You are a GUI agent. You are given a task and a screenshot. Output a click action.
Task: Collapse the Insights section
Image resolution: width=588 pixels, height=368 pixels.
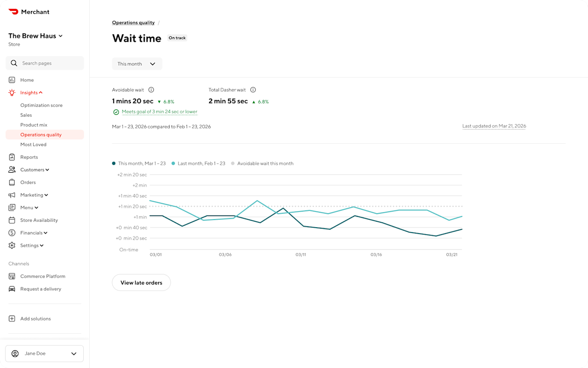[x=41, y=92]
